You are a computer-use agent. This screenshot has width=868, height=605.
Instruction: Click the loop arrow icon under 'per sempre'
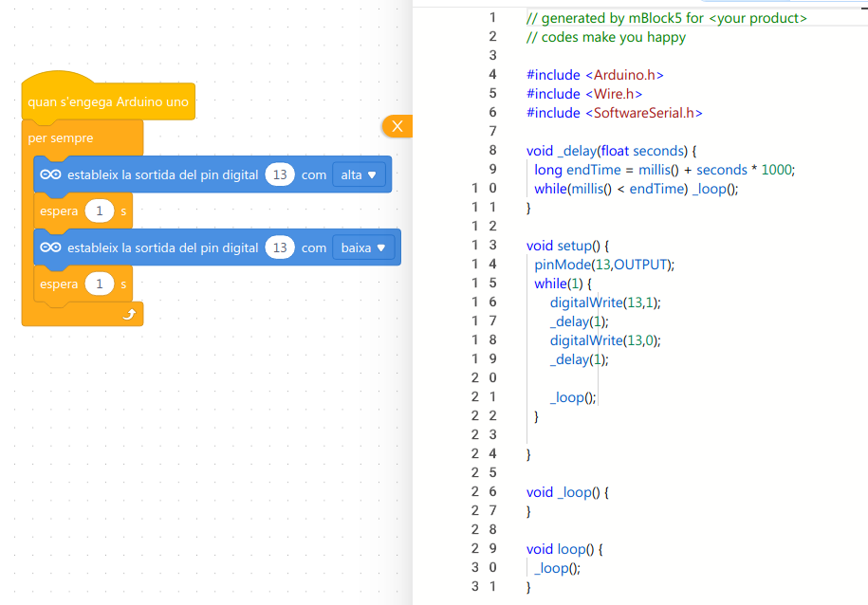coord(130,315)
